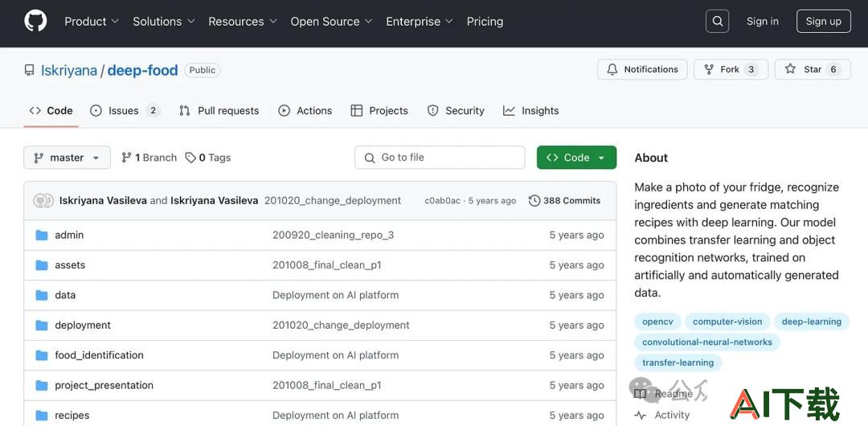This screenshot has height=426, width=868.
Task: Click the Insights graph icon
Action: tap(510, 111)
